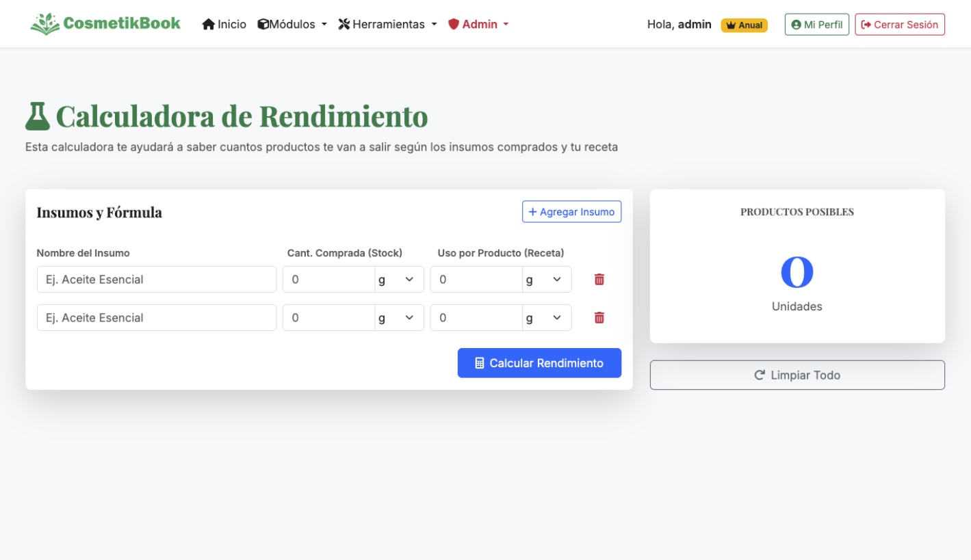This screenshot has width=971, height=560.
Task: Expand the Herramientas dropdown menu
Action: point(388,23)
